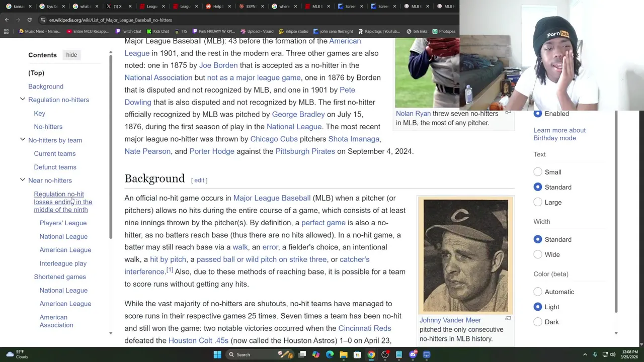The width and height of the screenshot is (644, 362).
Task: Open Upload - Vizard bookmark
Action: (257, 31)
